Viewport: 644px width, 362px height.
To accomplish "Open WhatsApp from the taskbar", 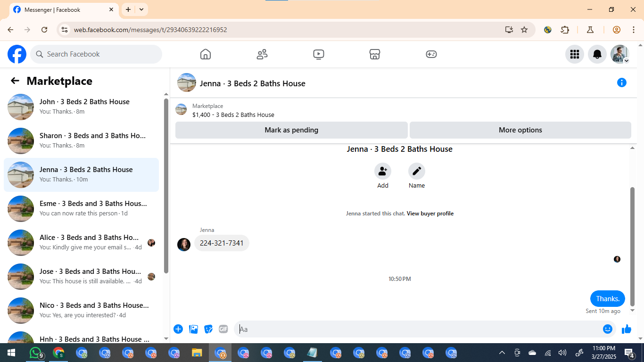I will (36, 353).
